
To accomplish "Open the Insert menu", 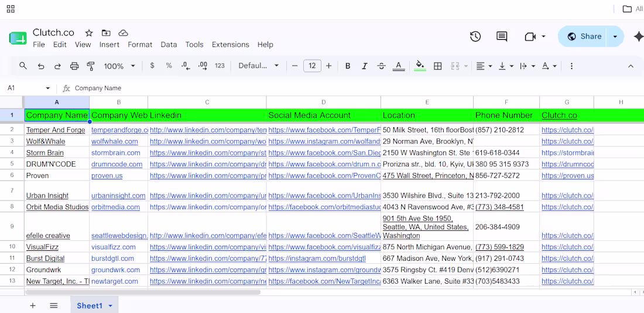I will click(109, 45).
